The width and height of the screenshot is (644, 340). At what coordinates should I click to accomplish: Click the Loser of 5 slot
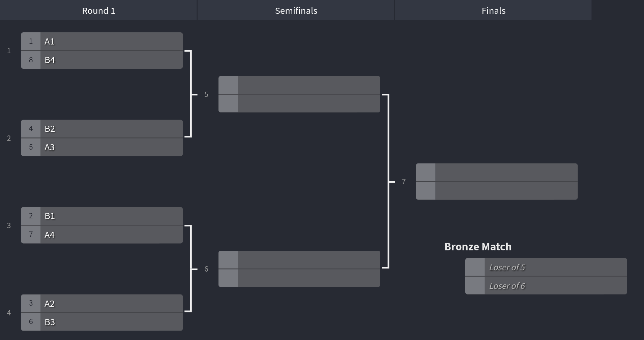point(546,267)
